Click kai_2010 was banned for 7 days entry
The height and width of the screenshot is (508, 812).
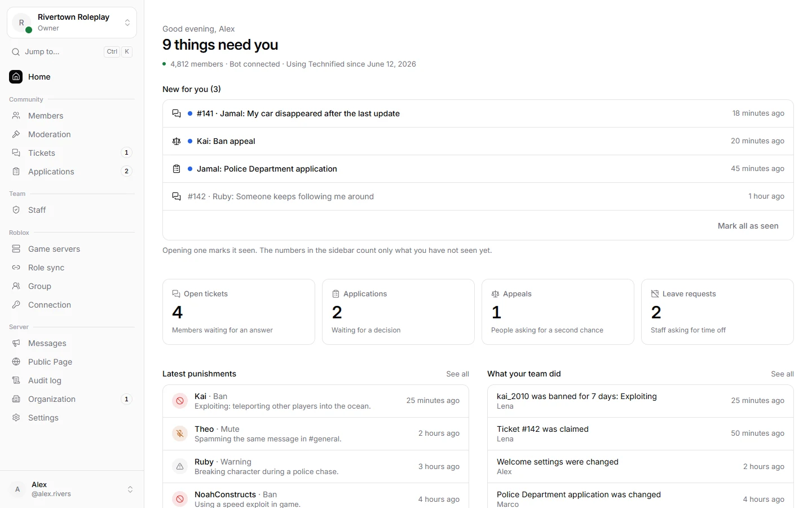[x=641, y=401]
